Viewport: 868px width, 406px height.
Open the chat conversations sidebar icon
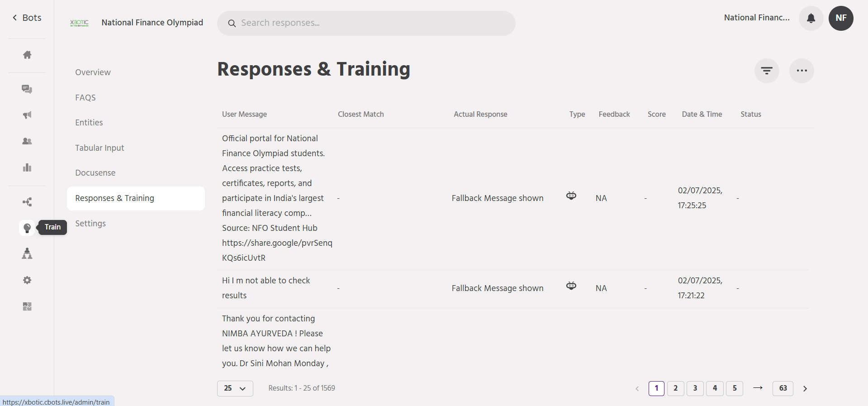[x=27, y=89]
